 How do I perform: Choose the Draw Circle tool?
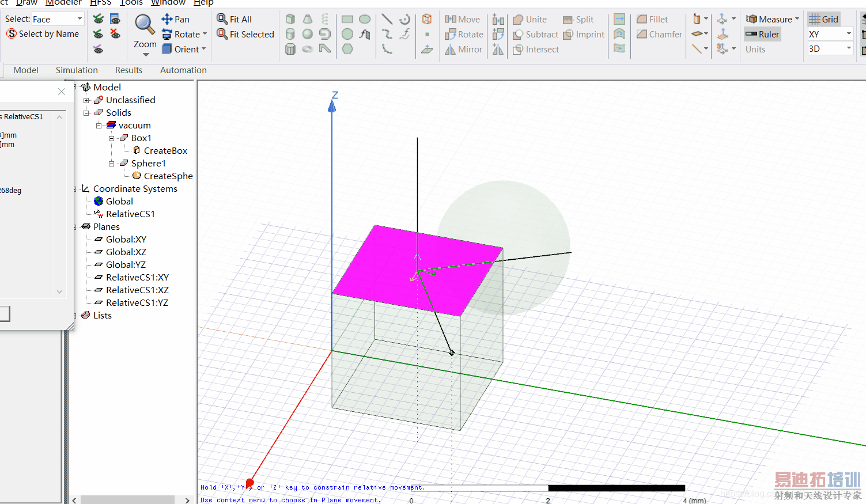347,34
